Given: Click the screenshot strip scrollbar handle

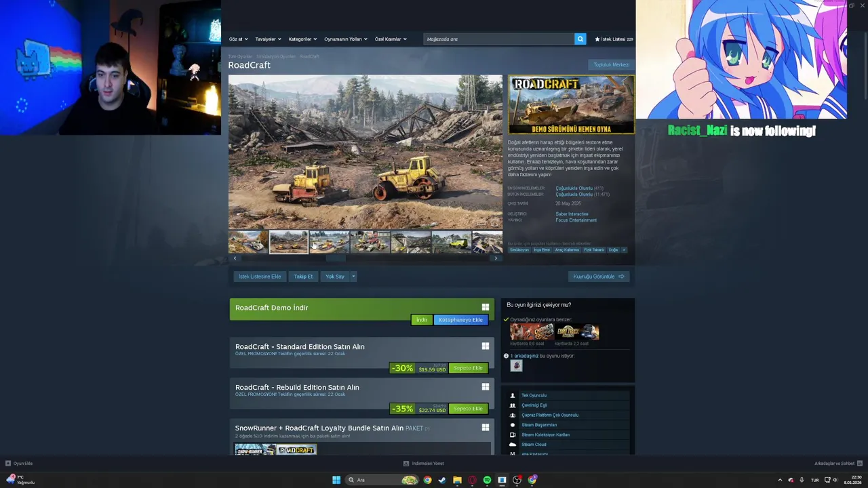Looking at the screenshot, I should 336,258.
